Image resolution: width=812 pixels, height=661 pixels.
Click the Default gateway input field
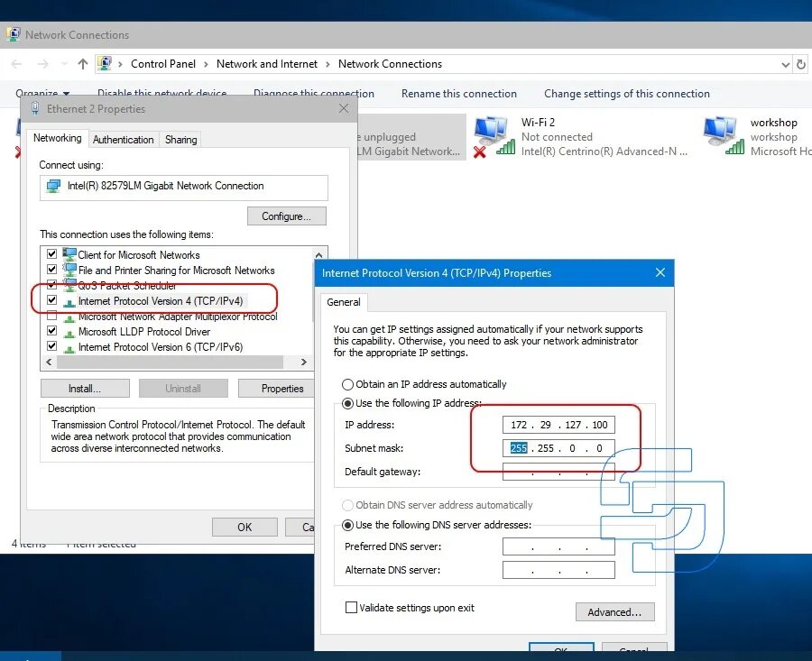click(x=558, y=471)
